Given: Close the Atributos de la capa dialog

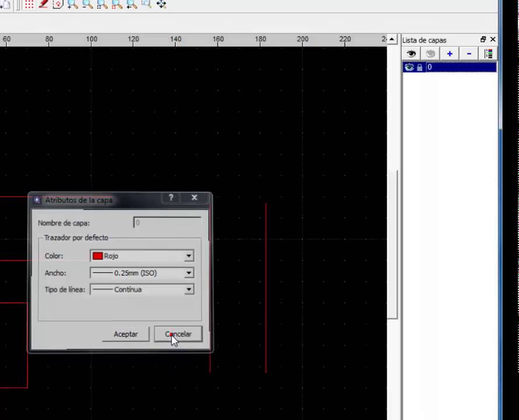Looking at the screenshot, I should click(x=194, y=197).
